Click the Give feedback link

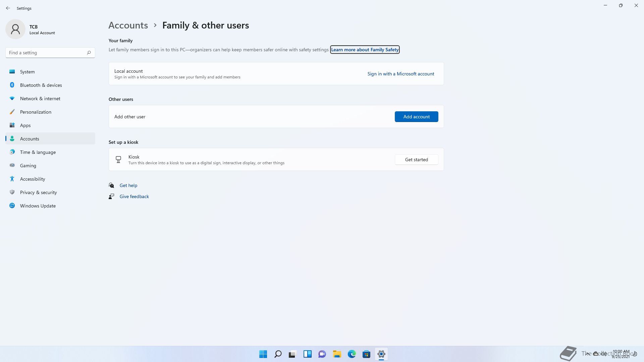[x=134, y=196]
